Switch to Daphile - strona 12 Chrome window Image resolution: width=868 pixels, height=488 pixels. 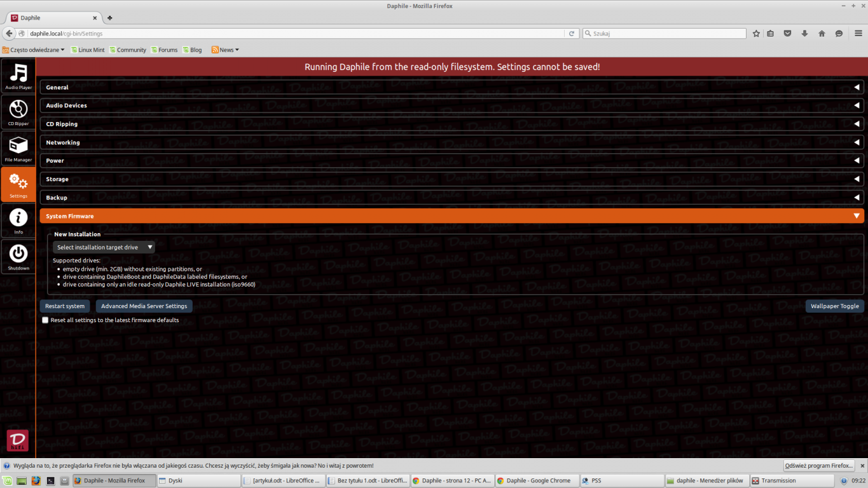(x=453, y=481)
